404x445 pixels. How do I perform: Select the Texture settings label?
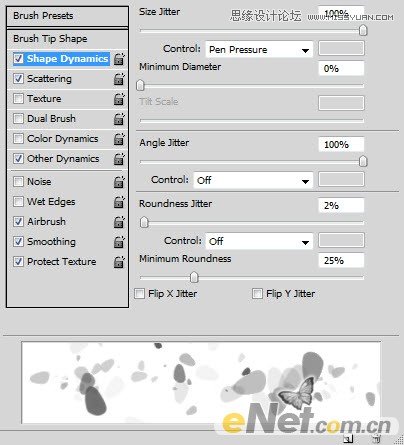pos(44,99)
